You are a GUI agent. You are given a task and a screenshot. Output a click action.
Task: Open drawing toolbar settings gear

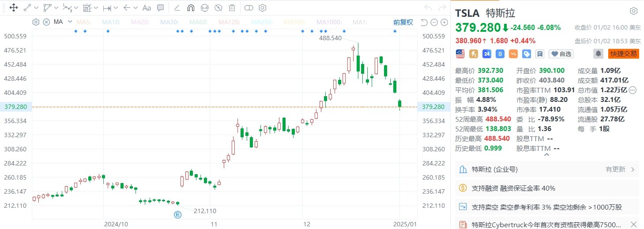click(263, 8)
